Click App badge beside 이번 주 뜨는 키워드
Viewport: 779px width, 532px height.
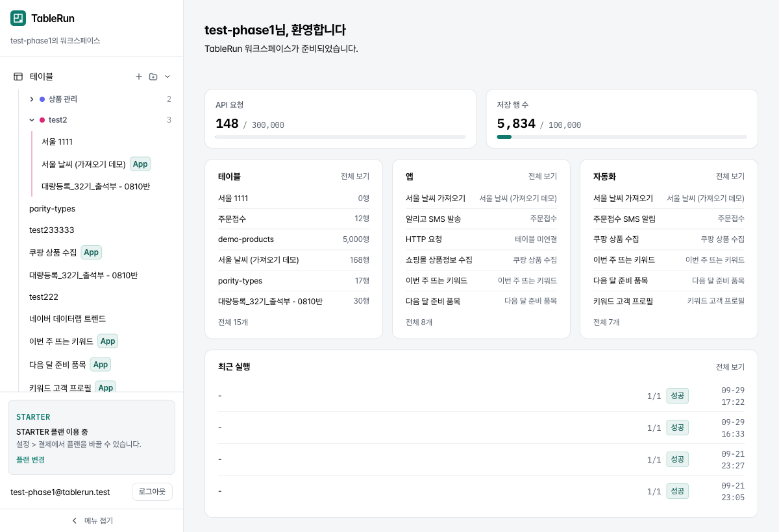click(x=108, y=341)
